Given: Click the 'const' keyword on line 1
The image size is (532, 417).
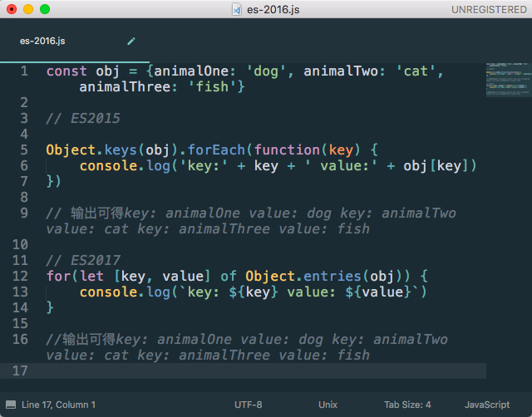Looking at the screenshot, I should pyautogui.click(x=66, y=71).
